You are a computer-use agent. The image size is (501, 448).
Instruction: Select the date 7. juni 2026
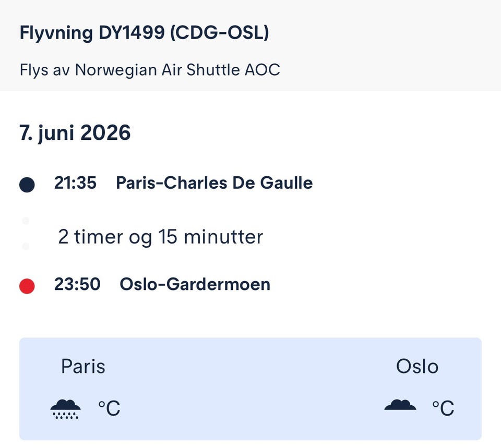pyautogui.click(x=75, y=134)
